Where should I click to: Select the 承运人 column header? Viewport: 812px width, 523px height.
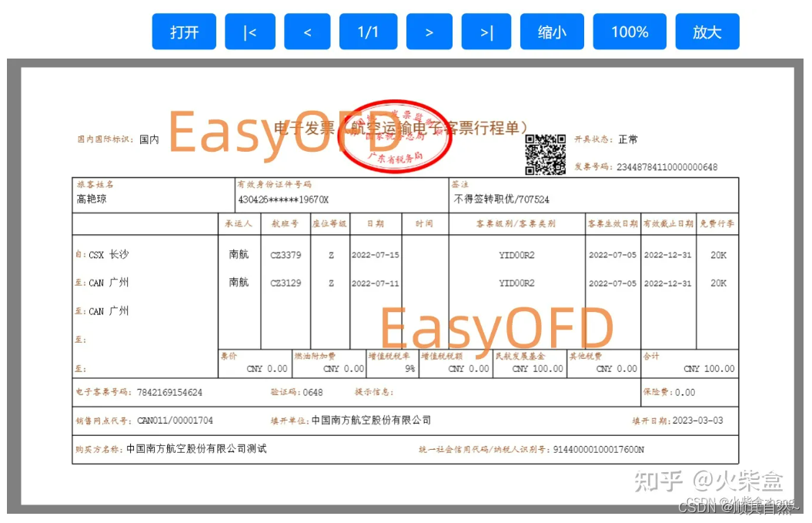[x=239, y=223]
